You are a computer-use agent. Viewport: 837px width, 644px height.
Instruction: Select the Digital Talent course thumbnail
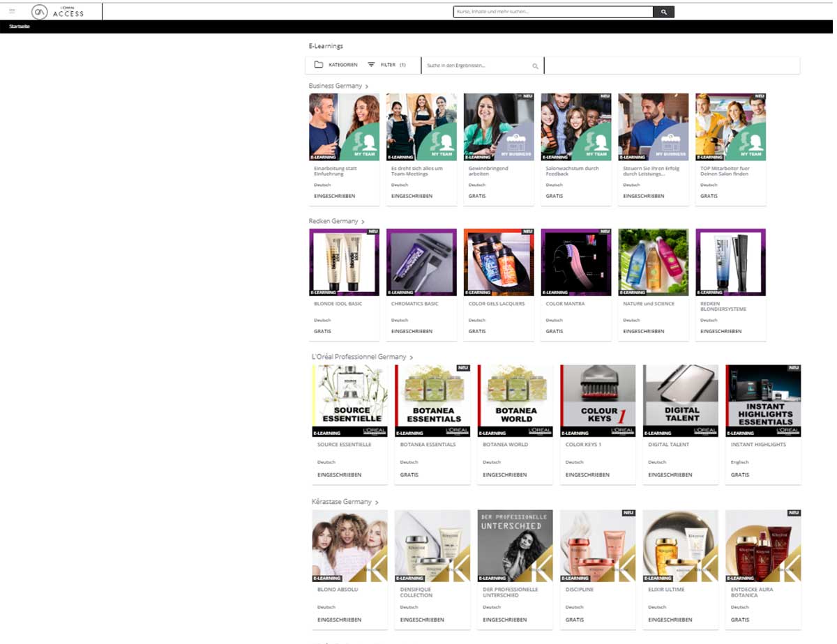point(681,400)
